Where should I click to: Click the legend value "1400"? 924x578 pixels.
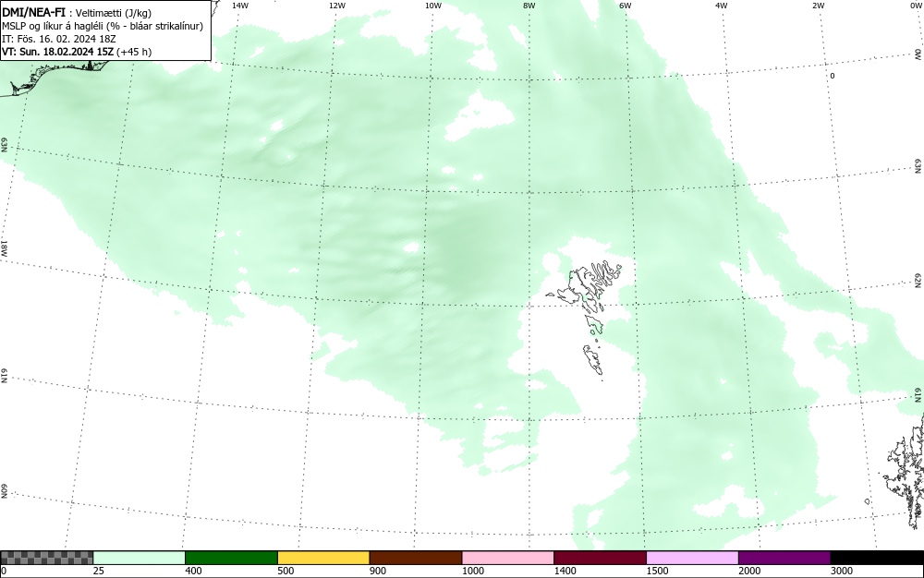click(x=565, y=571)
